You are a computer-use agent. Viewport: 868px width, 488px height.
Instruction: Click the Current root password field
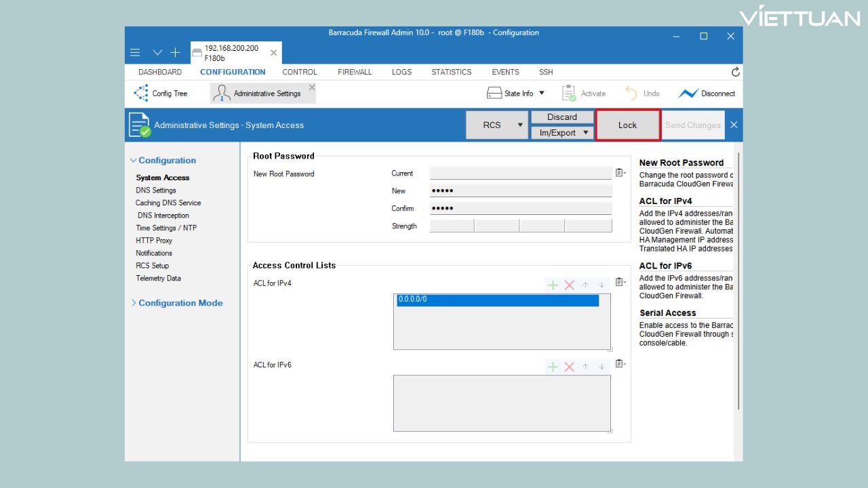coord(520,174)
